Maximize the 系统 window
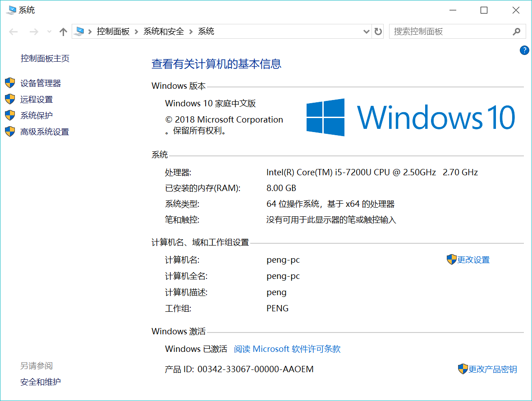This screenshot has height=401, width=532. coord(484,10)
